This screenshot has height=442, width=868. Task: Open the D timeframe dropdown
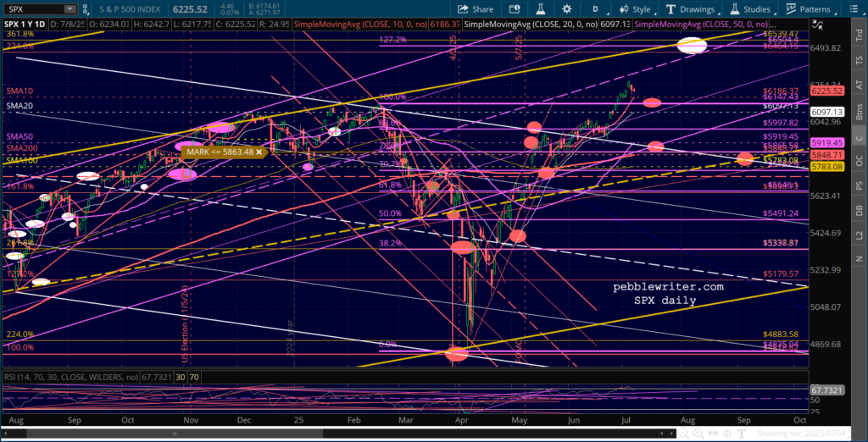[x=597, y=9]
